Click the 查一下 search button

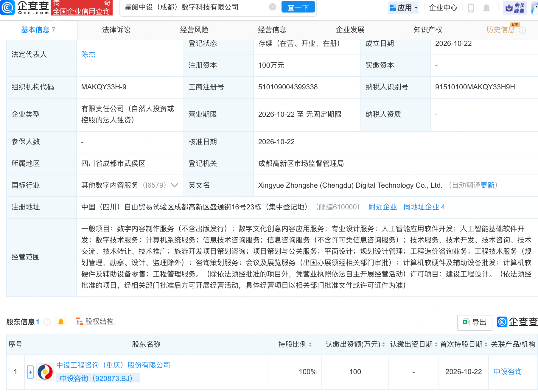pos(298,7)
